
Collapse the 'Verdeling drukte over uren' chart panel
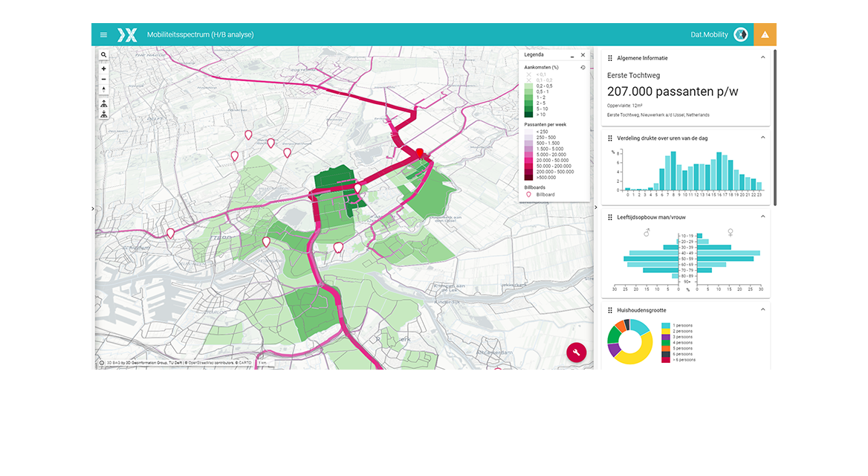762,138
